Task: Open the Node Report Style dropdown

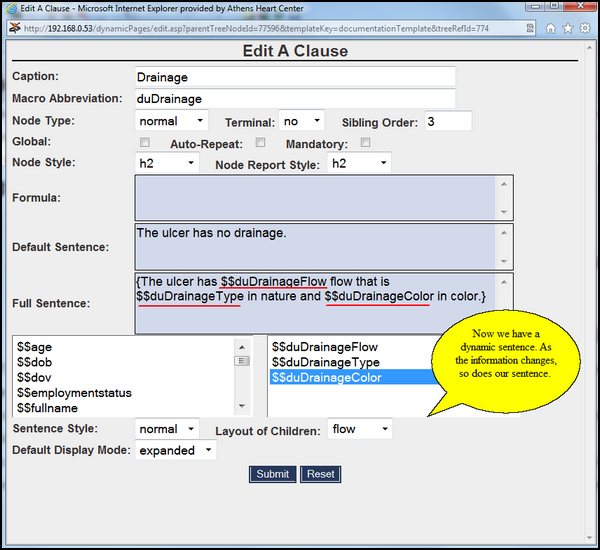Action: point(358,163)
